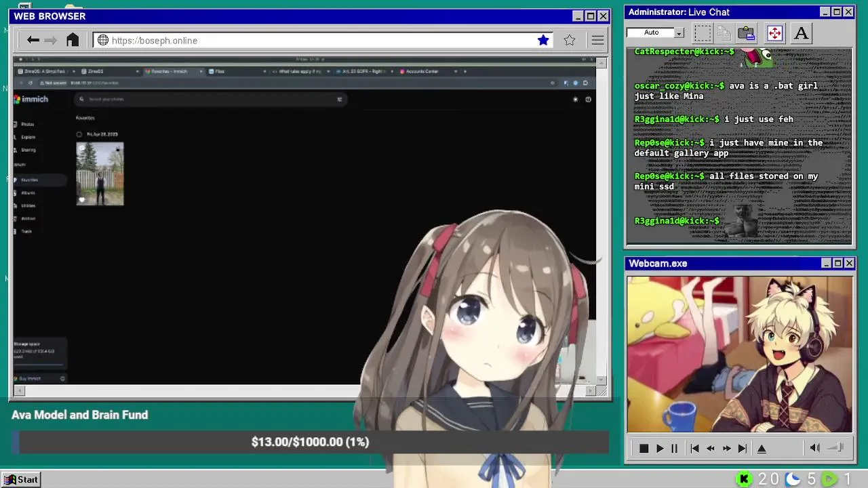
Task: Open the favorite photo thumbnail of backyard
Action: [100, 174]
